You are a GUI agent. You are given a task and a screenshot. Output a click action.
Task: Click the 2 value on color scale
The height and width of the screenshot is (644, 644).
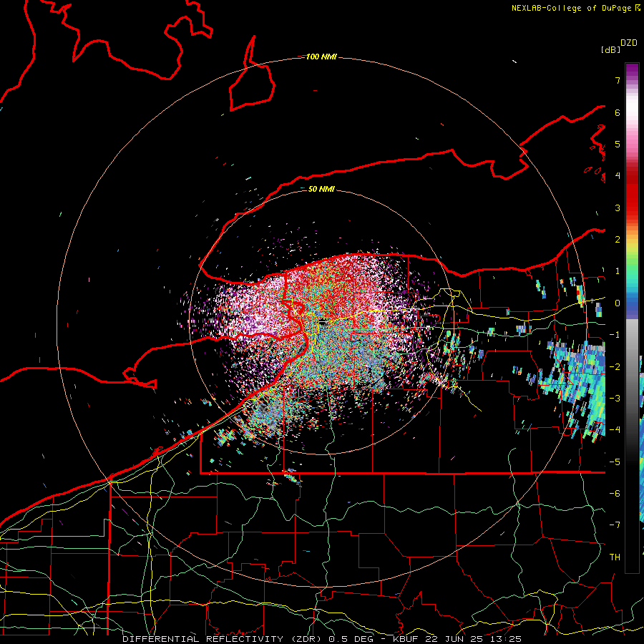click(618, 240)
